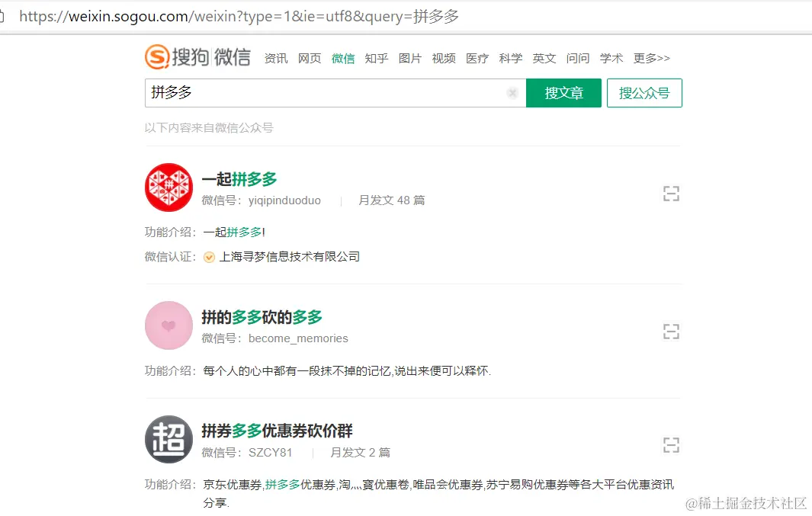Screen dimensions: 812x516
Task: Click the 以下内容来自微信公众号 notice
Action: 209,128
